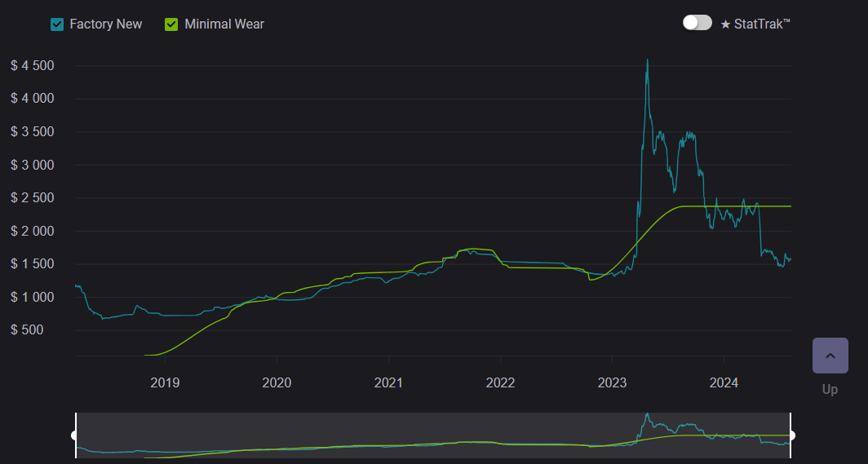Image resolution: width=868 pixels, height=464 pixels.
Task: Click the 2021 x-axis label
Action: (388, 382)
